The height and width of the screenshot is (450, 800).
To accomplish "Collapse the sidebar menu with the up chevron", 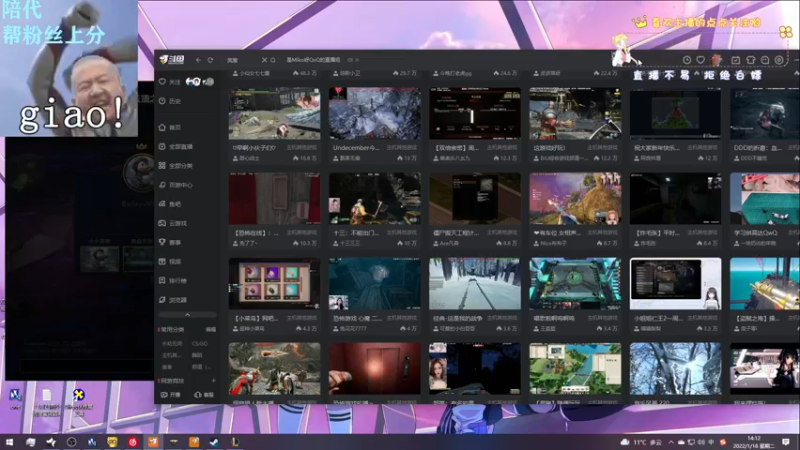I will [187, 315].
